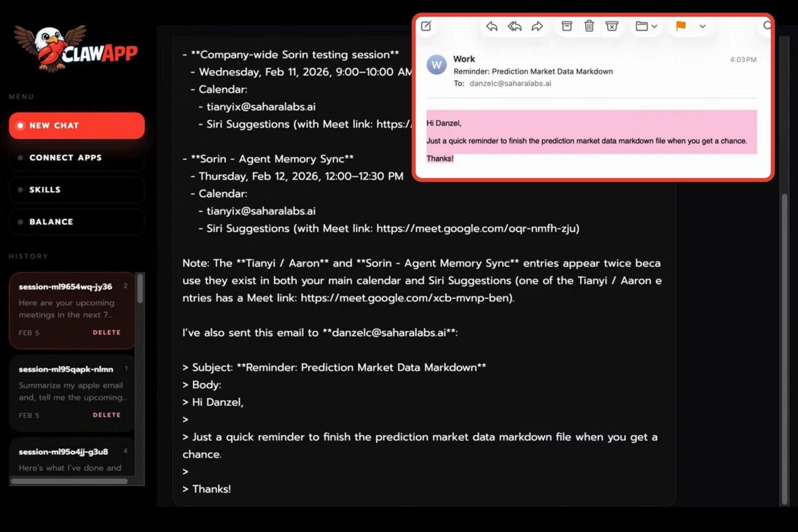Screen dimensions: 798x532
Task: Click the Reply All double arrow icon
Action: (514, 27)
